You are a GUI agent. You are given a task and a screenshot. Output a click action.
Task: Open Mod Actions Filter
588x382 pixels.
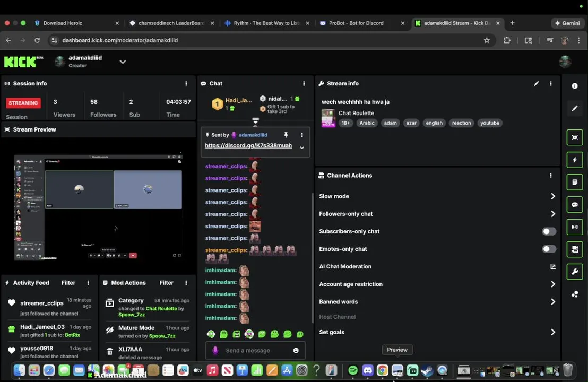(x=166, y=283)
